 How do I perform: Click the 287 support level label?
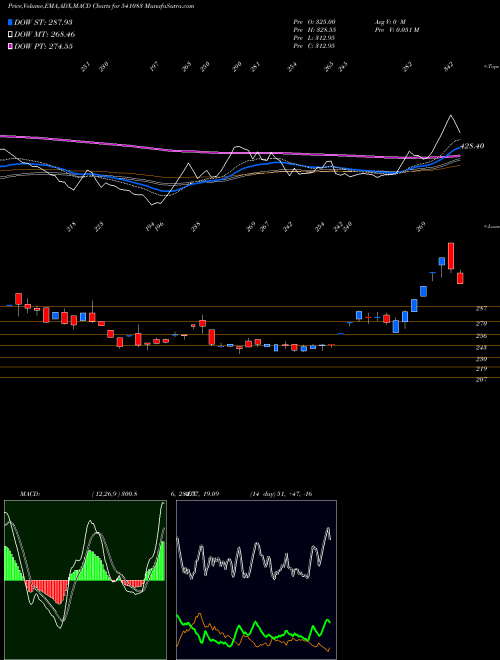pos(481,309)
